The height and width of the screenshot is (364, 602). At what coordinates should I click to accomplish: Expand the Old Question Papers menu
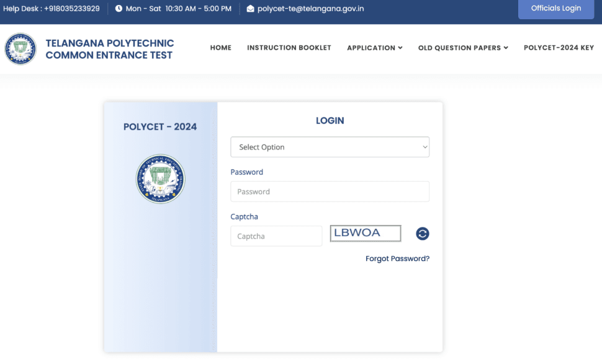click(463, 48)
